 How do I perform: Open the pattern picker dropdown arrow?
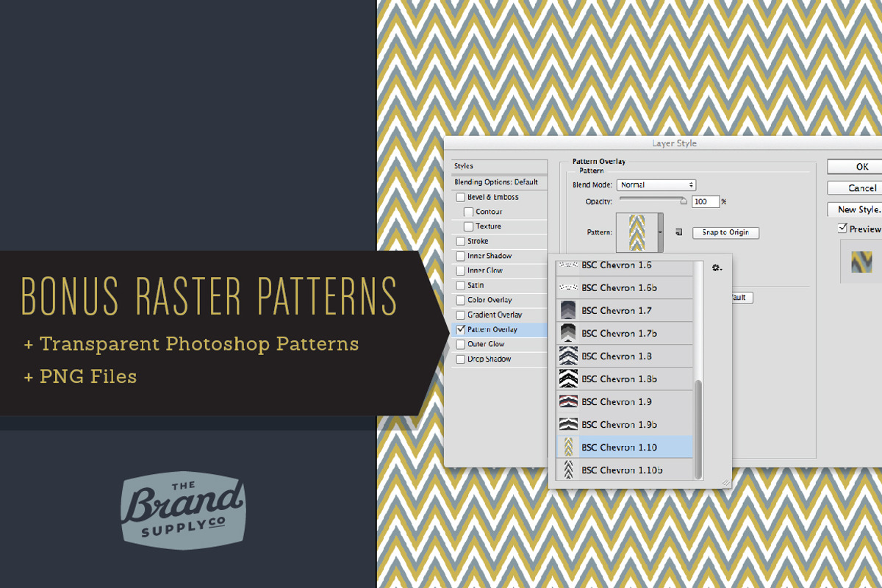coord(660,232)
